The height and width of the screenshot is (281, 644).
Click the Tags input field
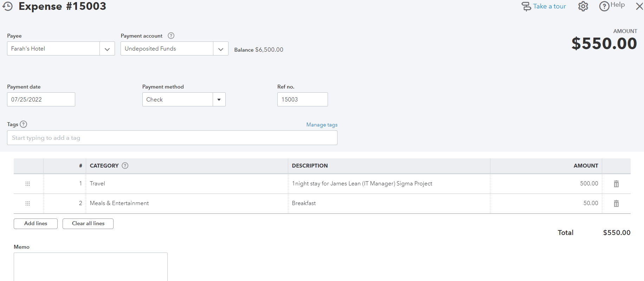(x=172, y=138)
